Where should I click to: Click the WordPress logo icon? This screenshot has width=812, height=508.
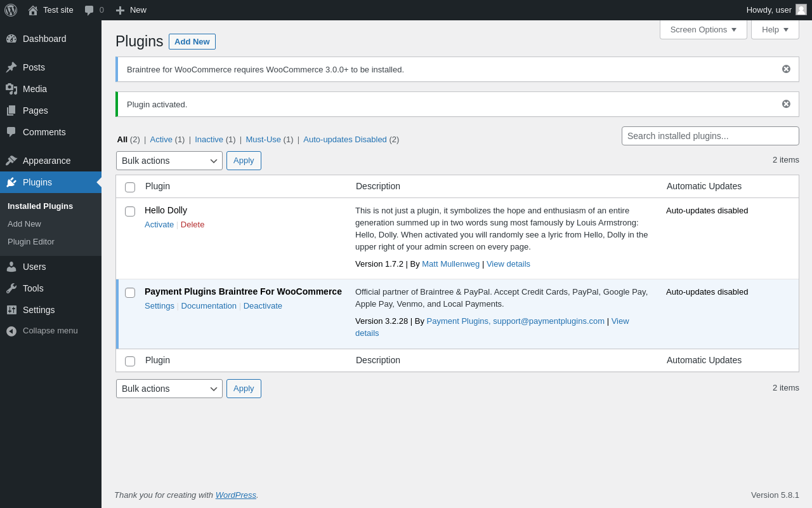click(11, 10)
